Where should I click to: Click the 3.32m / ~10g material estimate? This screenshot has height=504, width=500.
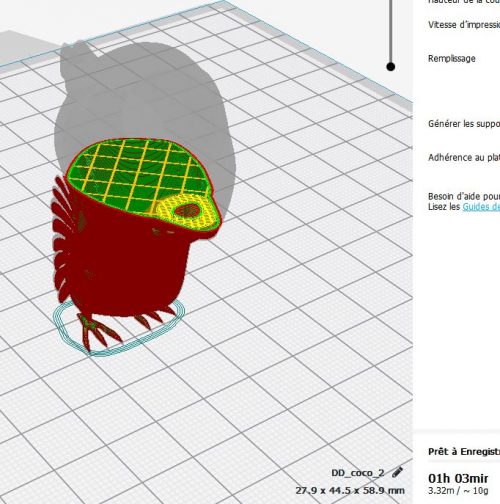coord(458,490)
